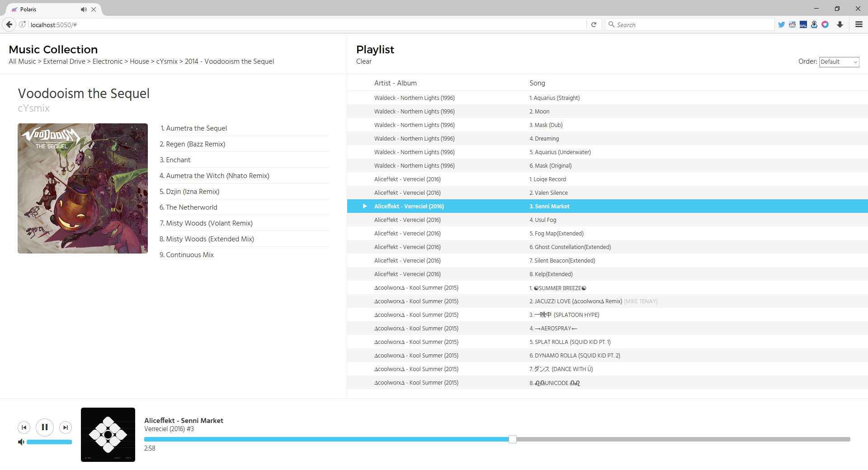The width and height of the screenshot is (868, 470).
Task: Mute audio with the speaker icon
Action: 21,442
